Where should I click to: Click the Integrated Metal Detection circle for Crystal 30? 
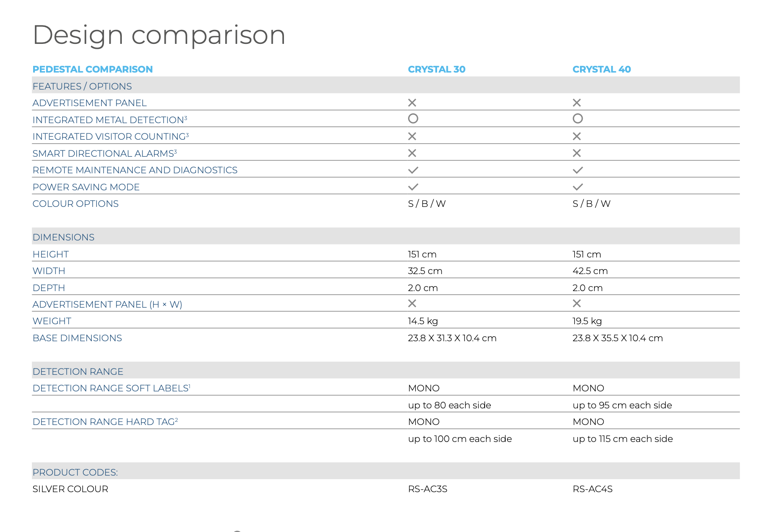[x=413, y=119]
